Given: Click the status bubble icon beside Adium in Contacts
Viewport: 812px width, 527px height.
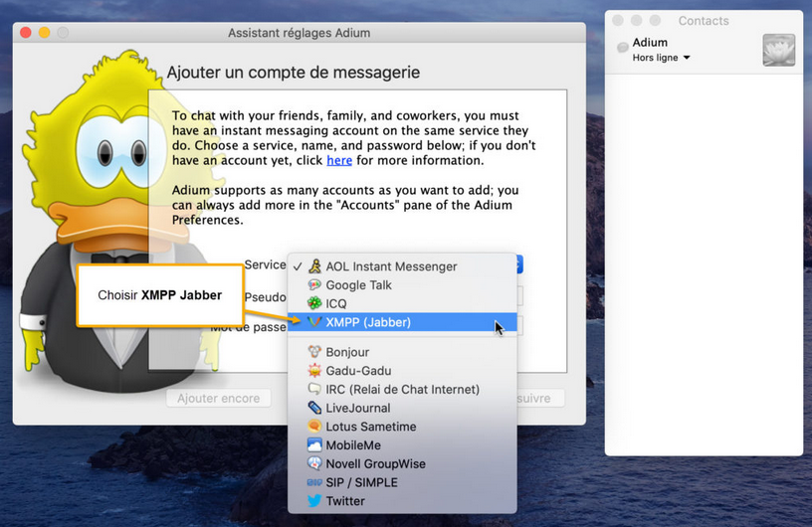Looking at the screenshot, I should pyautogui.click(x=623, y=48).
